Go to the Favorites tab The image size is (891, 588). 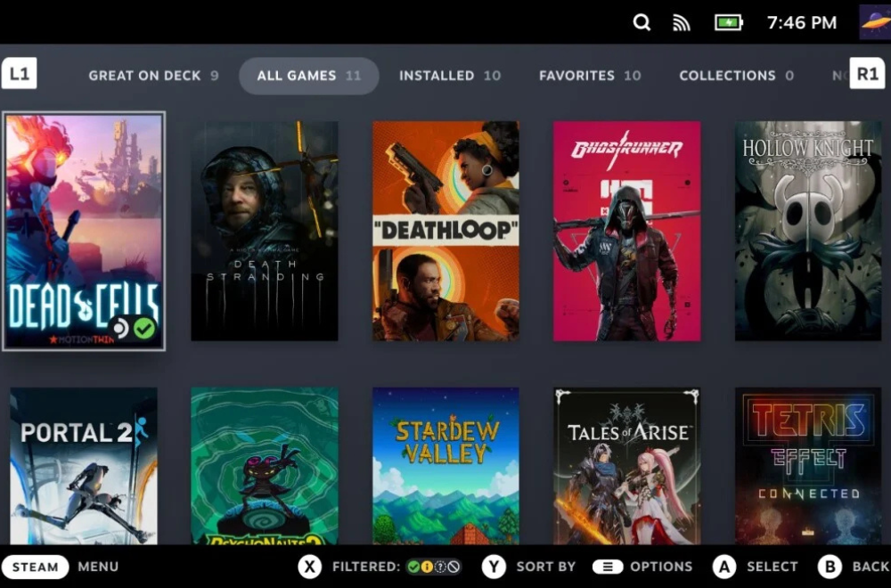pyautogui.click(x=590, y=76)
